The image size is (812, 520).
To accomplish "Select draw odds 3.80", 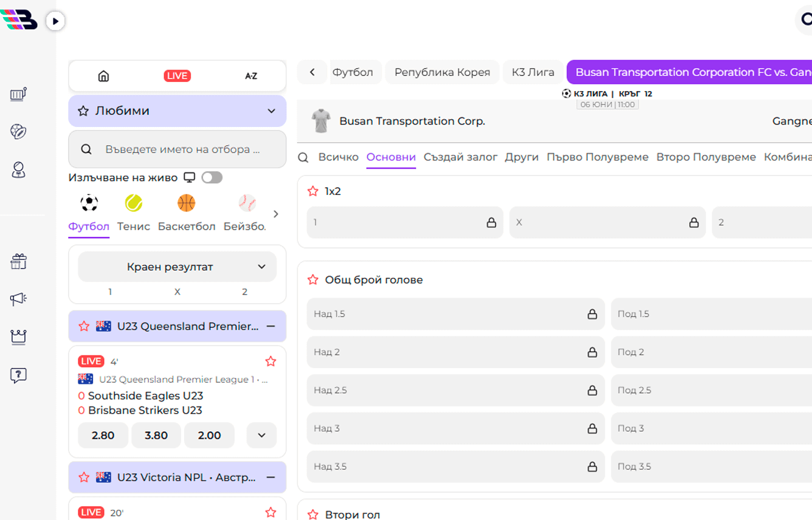I will (156, 436).
